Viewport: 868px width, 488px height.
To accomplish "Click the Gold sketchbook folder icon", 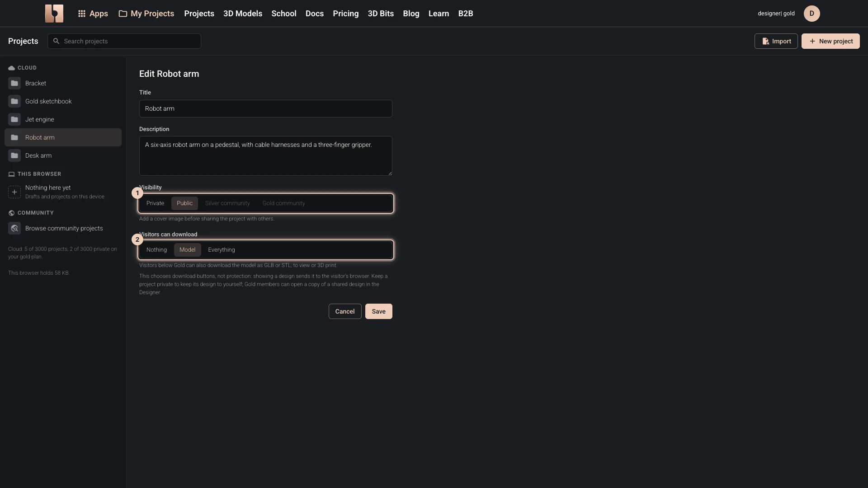I will (14, 101).
